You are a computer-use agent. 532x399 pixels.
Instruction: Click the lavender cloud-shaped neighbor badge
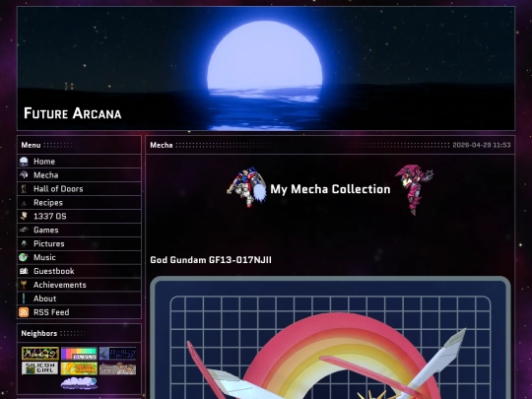[79, 383]
